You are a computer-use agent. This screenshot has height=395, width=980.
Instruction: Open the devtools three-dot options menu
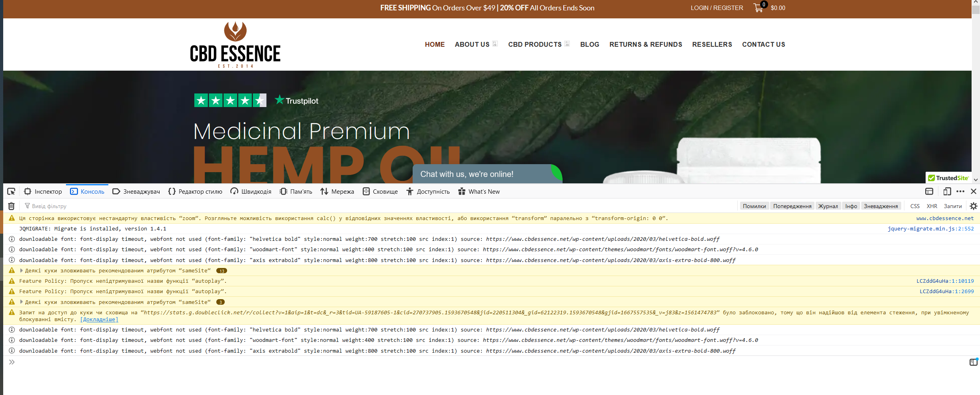(x=960, y=192)
